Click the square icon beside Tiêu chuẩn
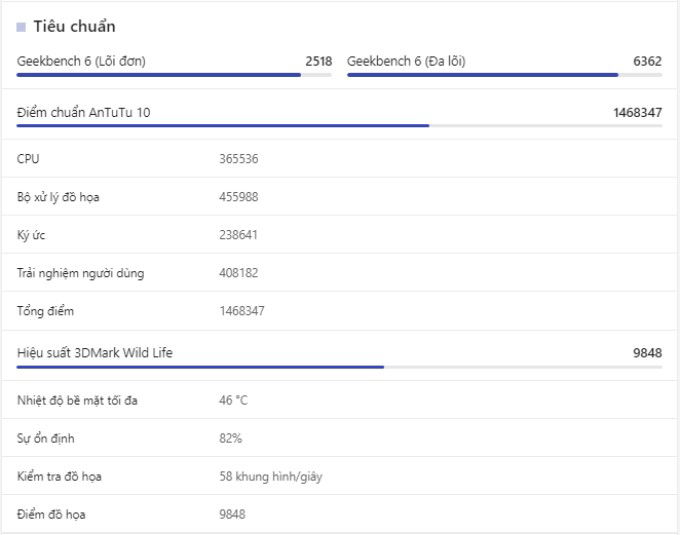 click(x=21, y=27)
